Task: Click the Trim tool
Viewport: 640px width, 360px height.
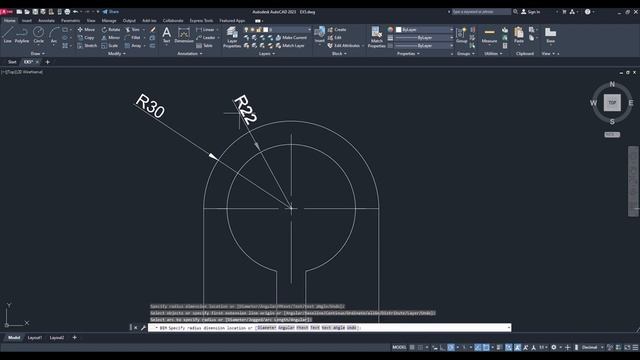Action: tap(132, 29)
